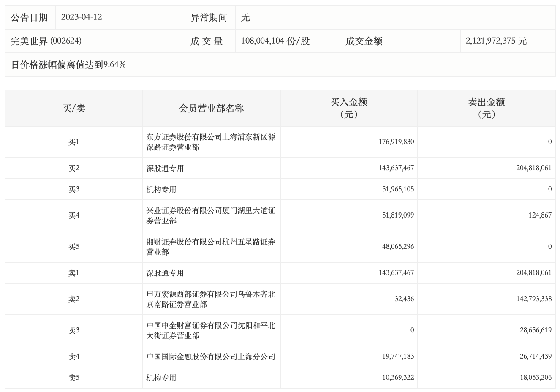Image resolution: width=560 pixels, height=392 pixels.
Task: Select the 东方证券 上海浦东新区源深路 branch name
Action: 211,142
